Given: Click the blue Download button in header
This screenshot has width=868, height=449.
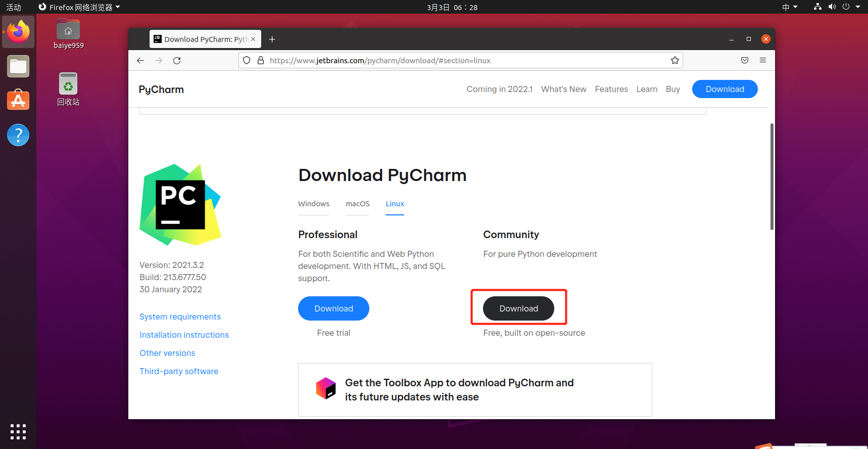Looking at the screenshot, I should (725, 89).
